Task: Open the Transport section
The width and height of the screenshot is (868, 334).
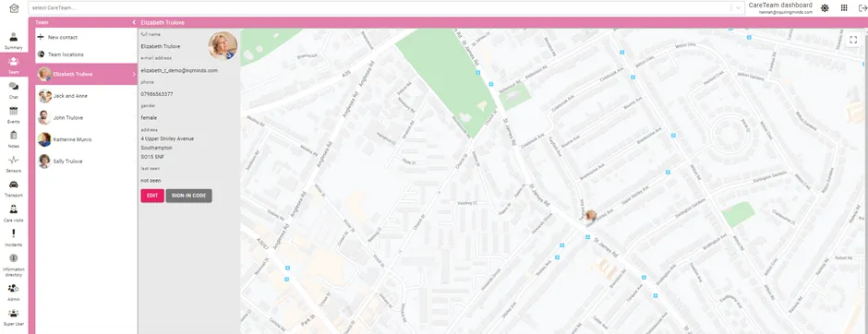Action: [13, 188]
